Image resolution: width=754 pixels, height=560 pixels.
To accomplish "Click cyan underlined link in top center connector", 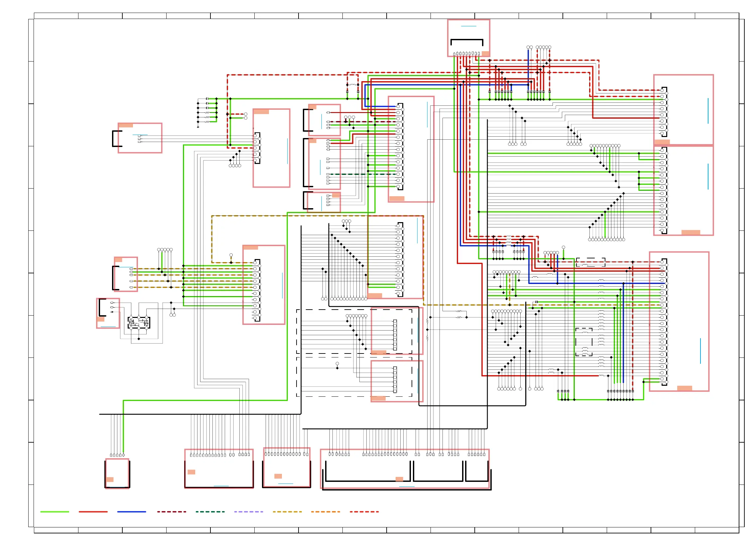I will (468, 26).
